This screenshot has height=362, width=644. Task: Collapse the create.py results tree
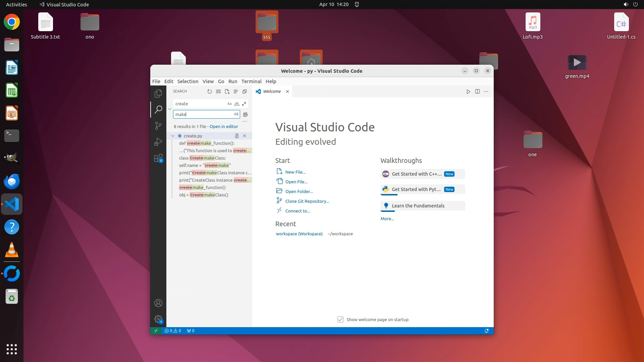(x=173, y=136)
